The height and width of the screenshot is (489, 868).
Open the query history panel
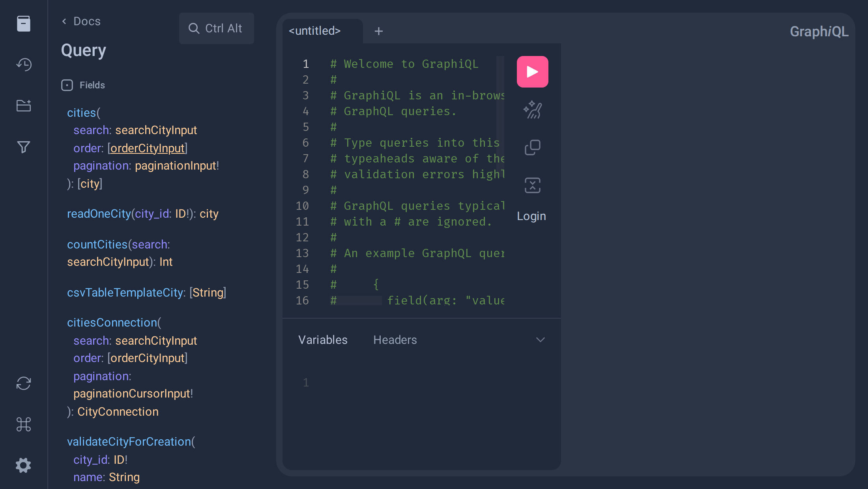click(x=24, y=65)
